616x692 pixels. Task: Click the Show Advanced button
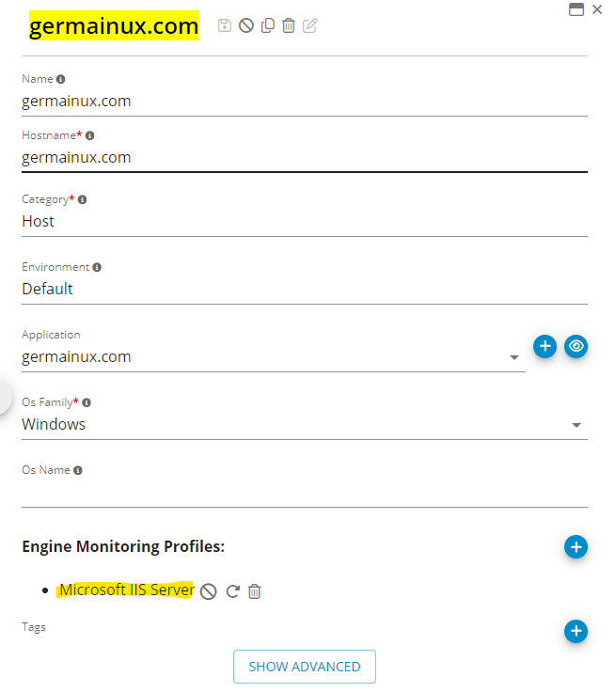(x=304, y=667)
